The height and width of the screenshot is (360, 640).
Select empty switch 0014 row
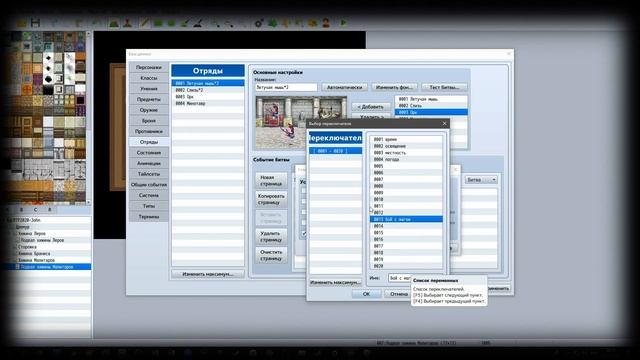pyautogui.click(x=406, y=226)
